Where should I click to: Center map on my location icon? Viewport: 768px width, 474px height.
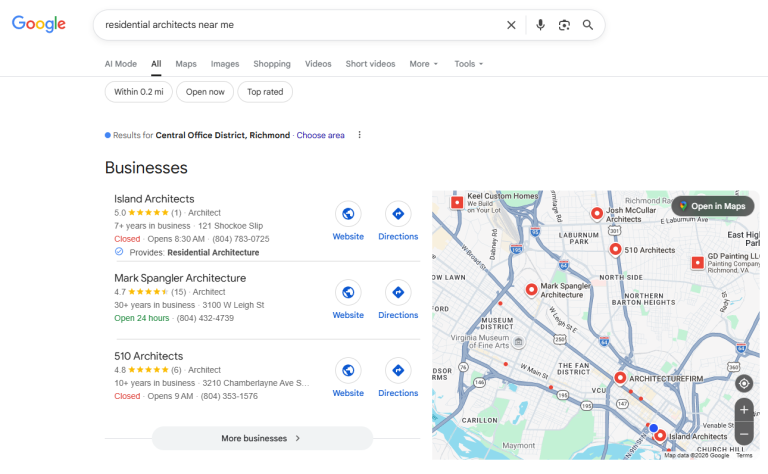point(744,383)
